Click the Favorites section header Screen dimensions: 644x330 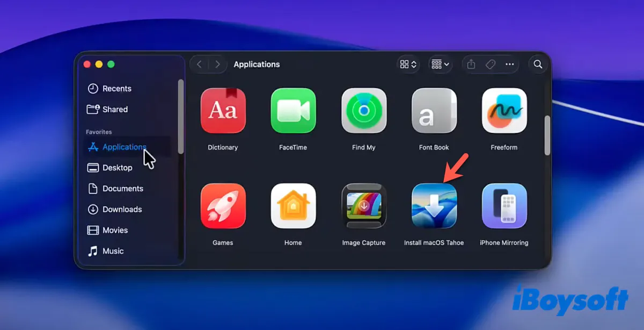[x=99, y=132]
